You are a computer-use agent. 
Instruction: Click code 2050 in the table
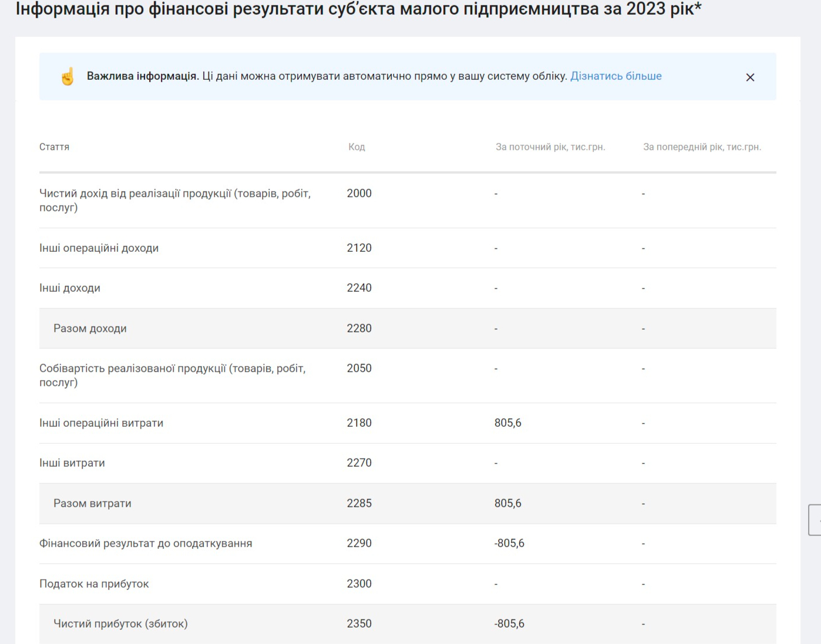(x=359, y=369)
